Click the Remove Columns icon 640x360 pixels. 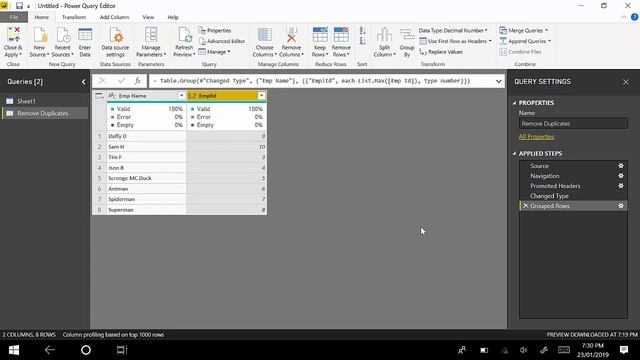[x=291, y=35]
